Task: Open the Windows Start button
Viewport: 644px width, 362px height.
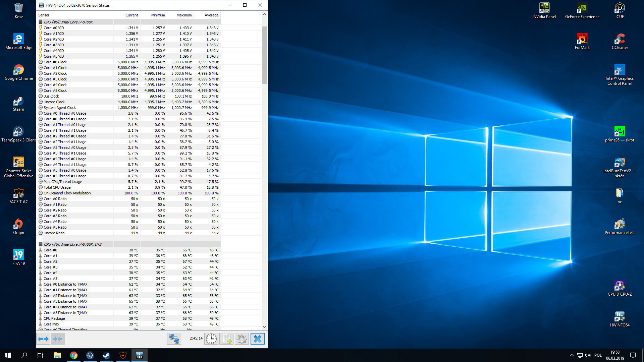Action: (8, 355)
